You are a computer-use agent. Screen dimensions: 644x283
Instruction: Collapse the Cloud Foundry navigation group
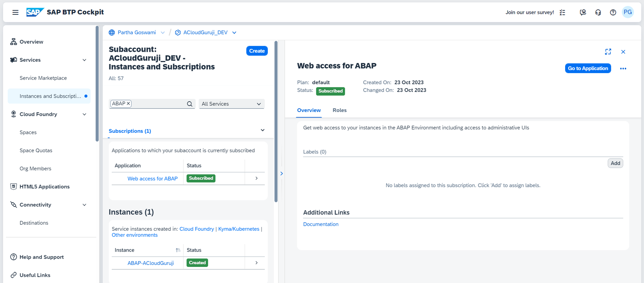[x=84, y=114]
